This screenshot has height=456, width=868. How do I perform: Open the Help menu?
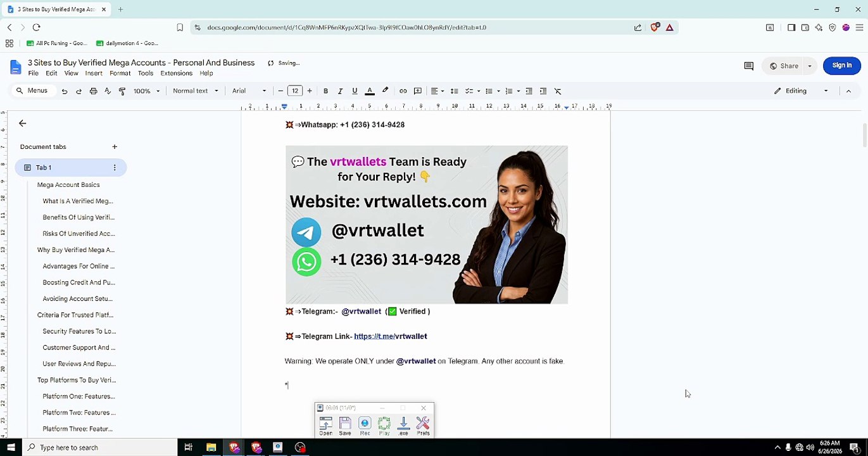[x=206, y=73]
